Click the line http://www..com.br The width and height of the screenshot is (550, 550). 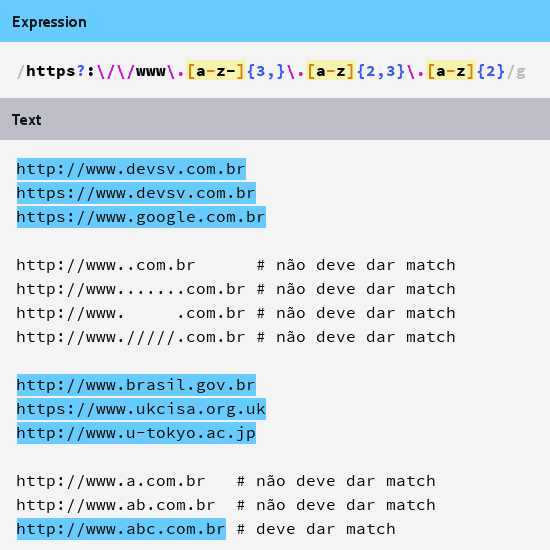coord(105,265)
